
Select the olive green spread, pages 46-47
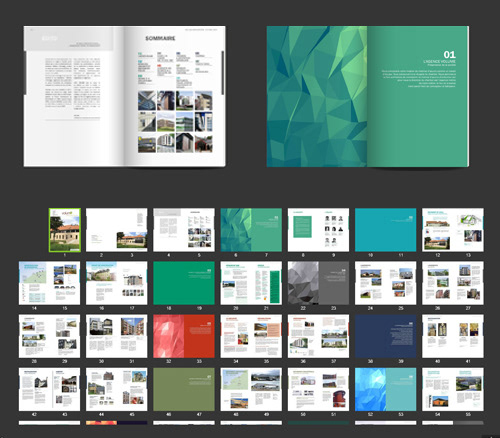pos(184,389)
